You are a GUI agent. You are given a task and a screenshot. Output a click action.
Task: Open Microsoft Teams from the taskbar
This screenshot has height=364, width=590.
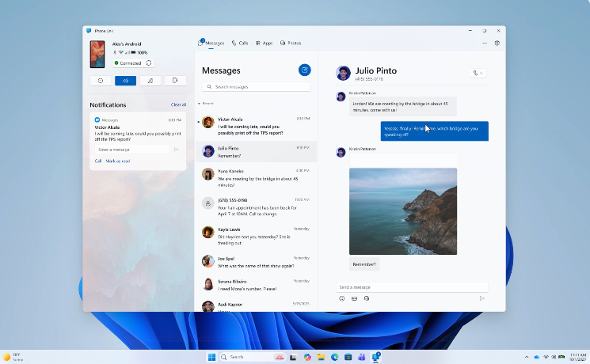[x=362, y=357]
